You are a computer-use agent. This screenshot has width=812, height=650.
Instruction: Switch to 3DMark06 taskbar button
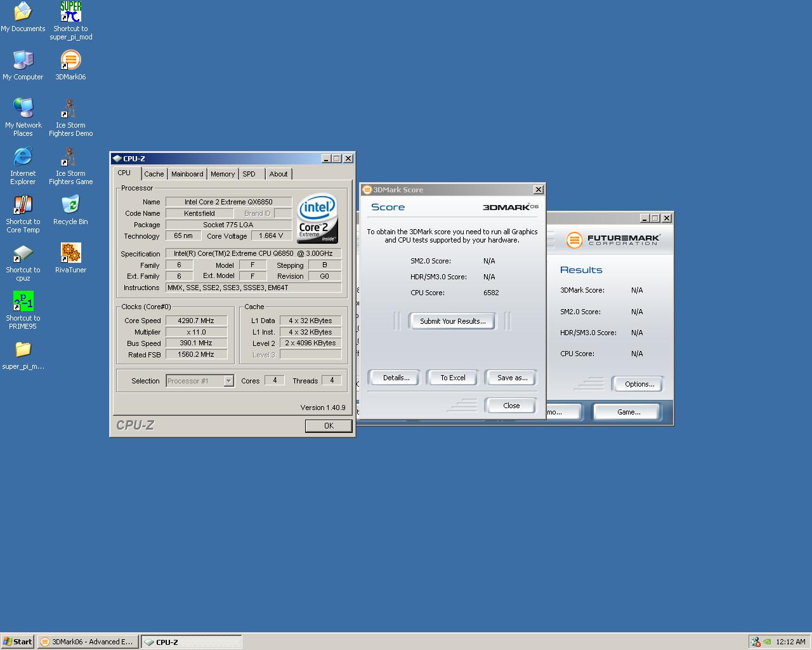tap(88, 642)
